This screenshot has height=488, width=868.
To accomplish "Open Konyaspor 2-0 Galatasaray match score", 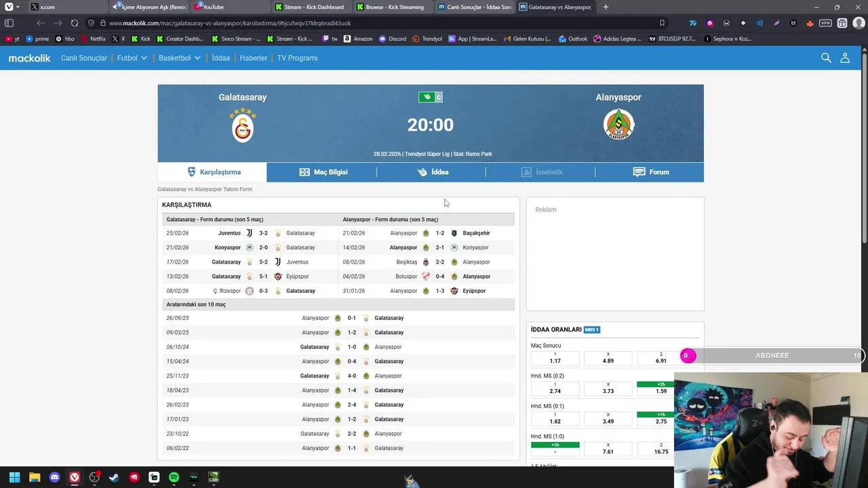I will 263,247.
